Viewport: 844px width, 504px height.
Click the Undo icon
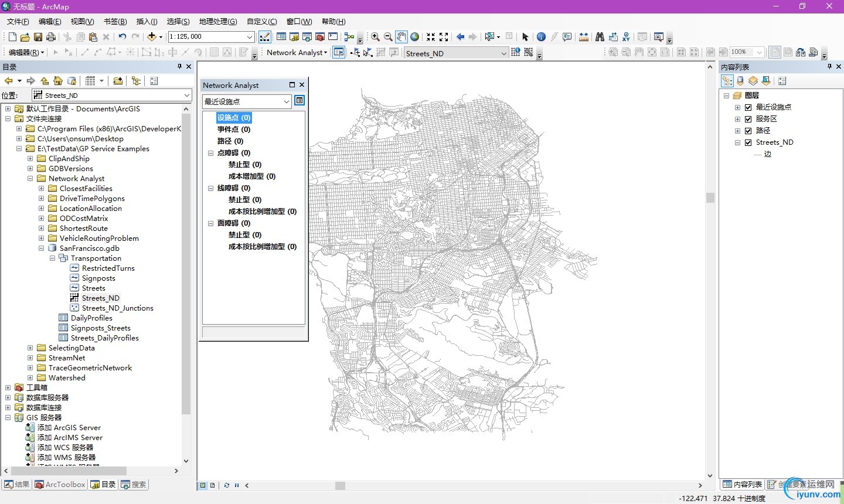pos(122,37)
